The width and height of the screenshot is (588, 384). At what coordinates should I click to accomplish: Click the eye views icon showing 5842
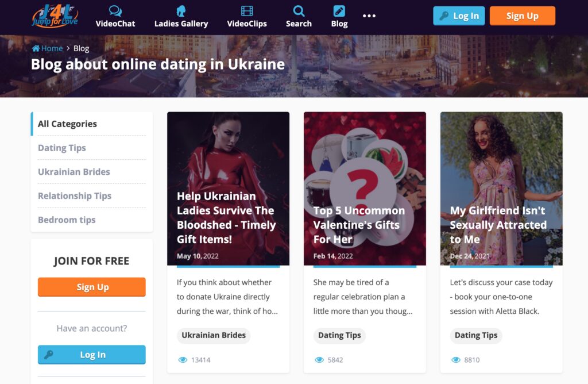pos(319,360)
